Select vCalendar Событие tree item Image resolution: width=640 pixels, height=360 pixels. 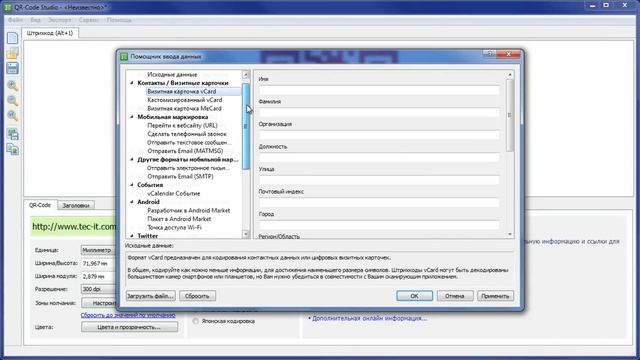tap(173, 193)
